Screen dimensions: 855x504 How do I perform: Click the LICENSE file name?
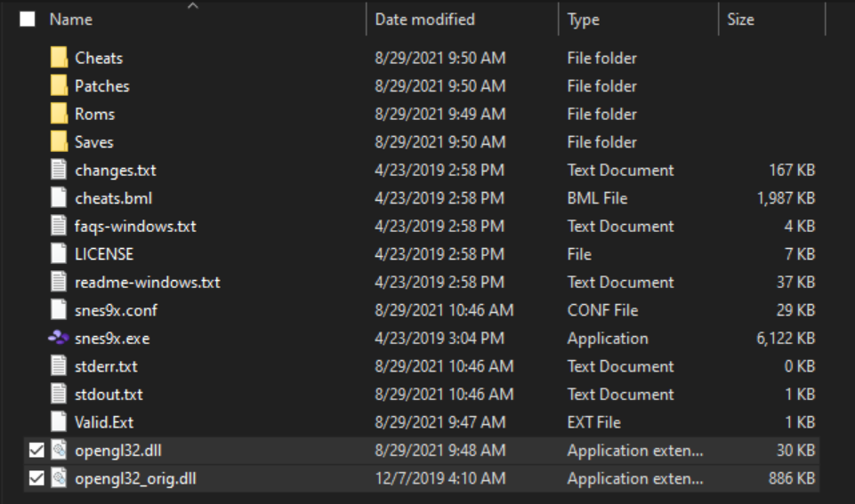point(103,254)
